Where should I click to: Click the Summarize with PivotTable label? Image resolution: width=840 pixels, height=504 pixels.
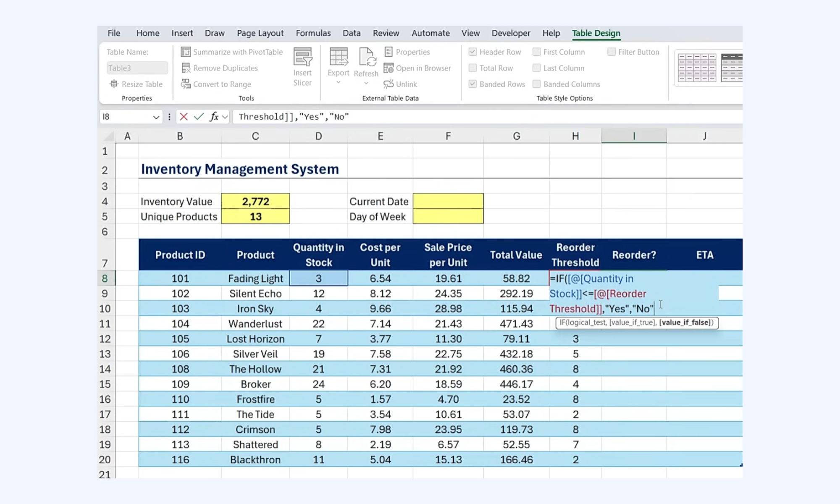tap(238, 52)
